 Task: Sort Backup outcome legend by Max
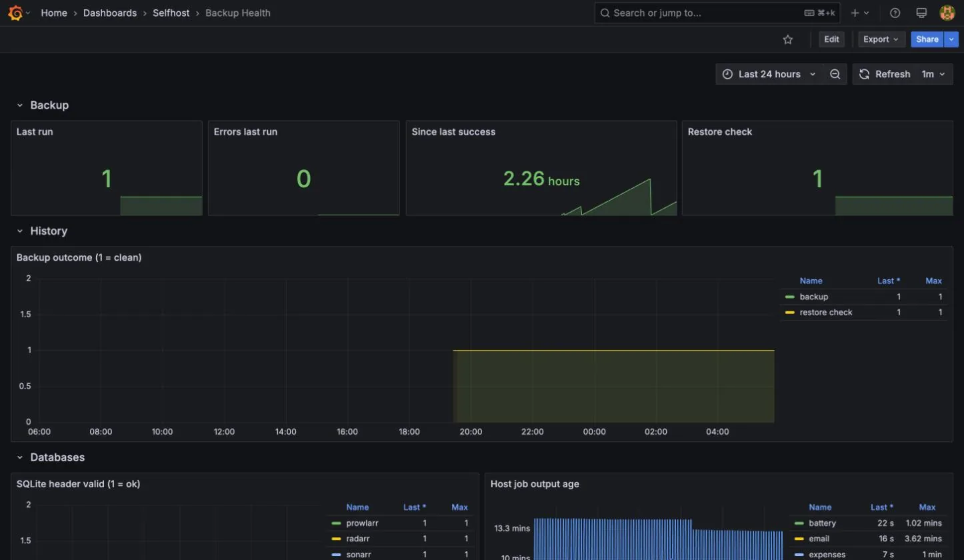click(933, 281)
